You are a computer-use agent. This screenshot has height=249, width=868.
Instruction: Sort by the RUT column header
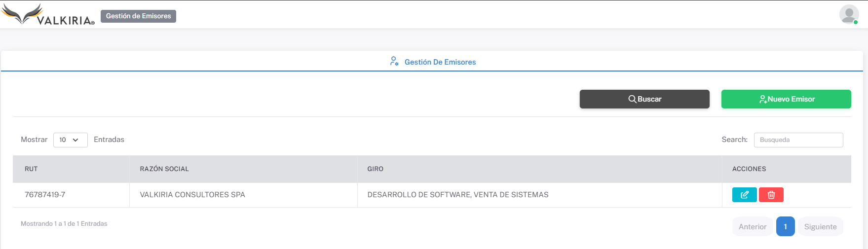coord(31,169)
